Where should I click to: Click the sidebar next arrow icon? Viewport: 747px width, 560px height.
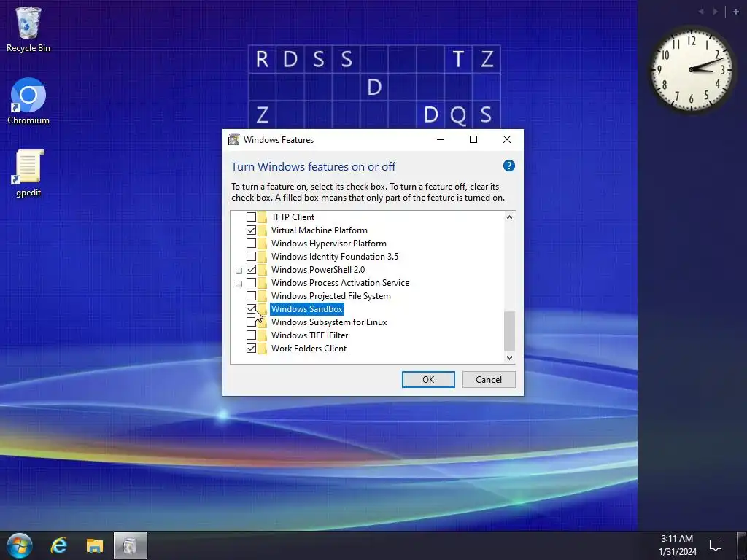(x=715, y=12)
